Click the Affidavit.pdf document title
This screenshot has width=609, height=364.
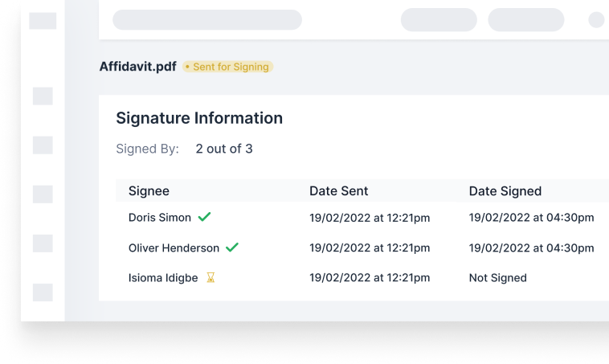click(x=137, y=67)
